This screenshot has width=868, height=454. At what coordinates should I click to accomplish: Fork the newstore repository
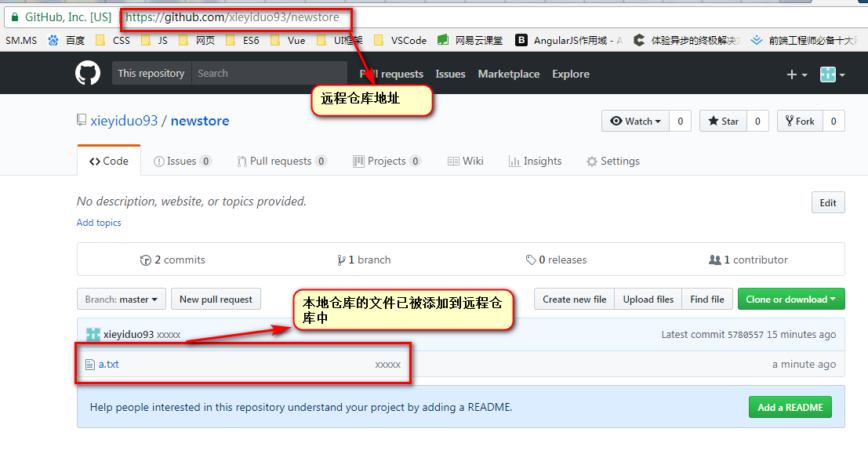tap(800, 122)
